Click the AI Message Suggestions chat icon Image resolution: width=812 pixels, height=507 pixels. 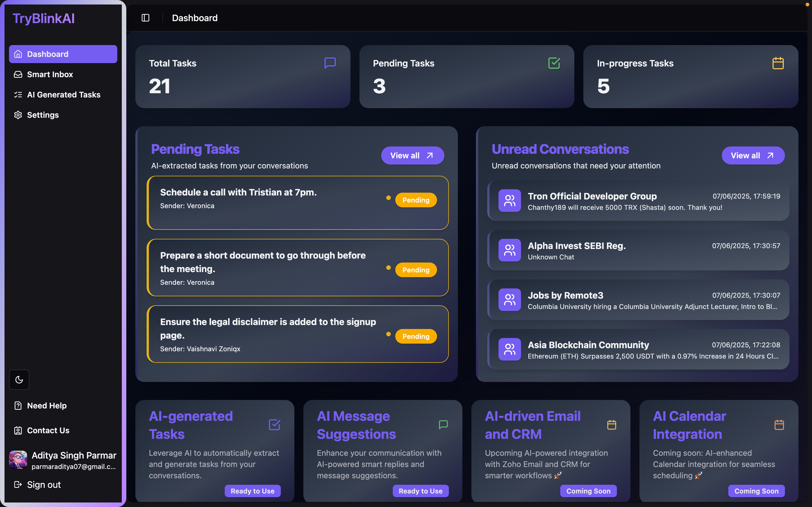coord(443,424)
